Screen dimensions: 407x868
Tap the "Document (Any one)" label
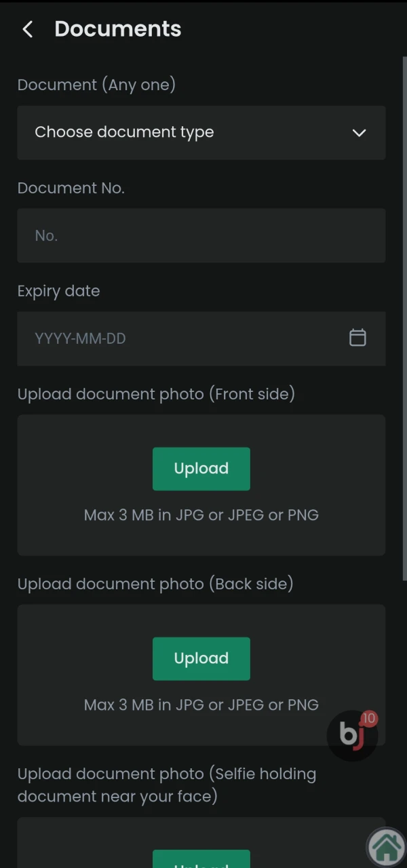tap(96, 85)
